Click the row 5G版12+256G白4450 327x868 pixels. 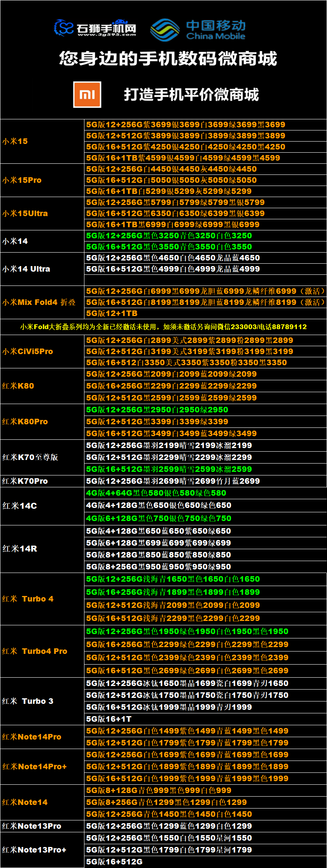pyautogui.click(x=206, y=169)
